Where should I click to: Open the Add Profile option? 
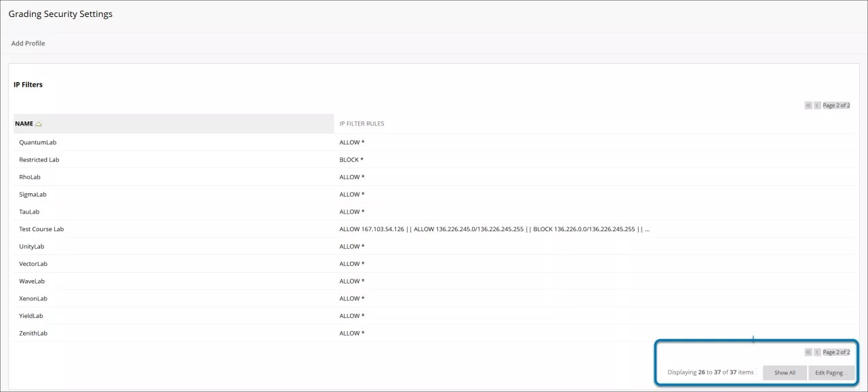[28, 43]
